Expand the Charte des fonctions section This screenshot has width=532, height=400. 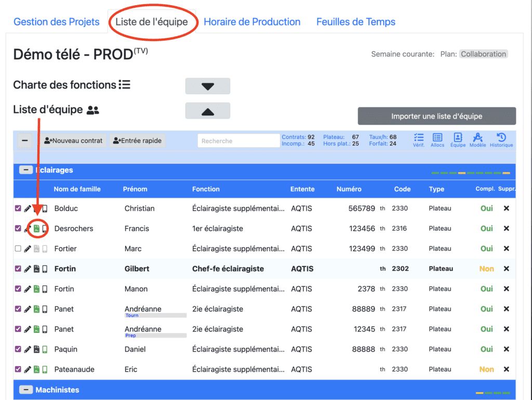(207, 86)
